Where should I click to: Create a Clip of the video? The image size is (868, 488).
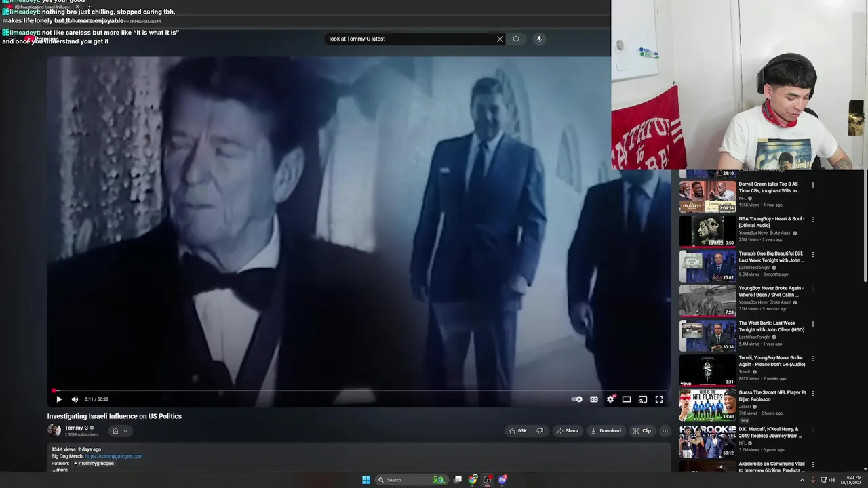642,431
